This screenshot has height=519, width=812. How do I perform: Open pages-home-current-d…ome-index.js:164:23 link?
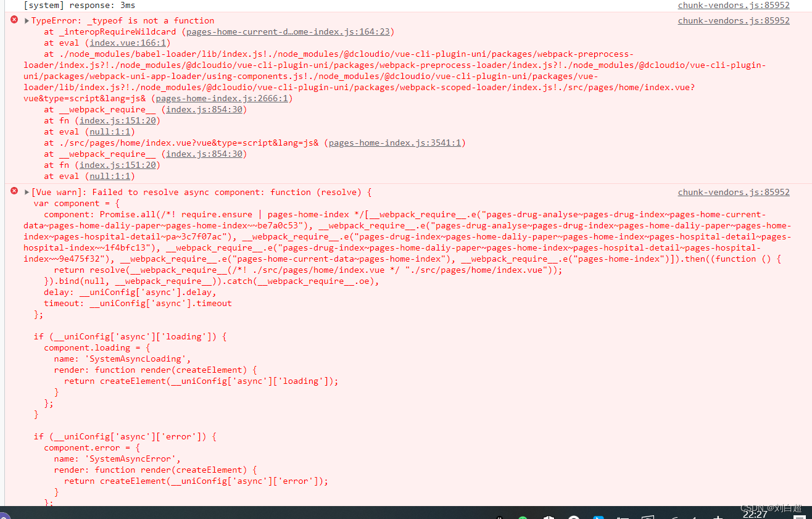click(x=288, y=32)
